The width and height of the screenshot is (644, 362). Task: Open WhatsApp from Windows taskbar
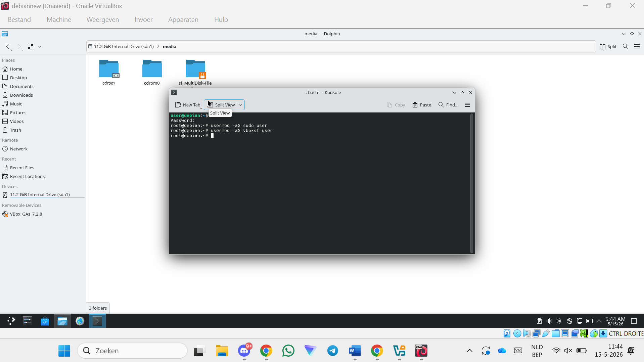click(x=288, y=351)
